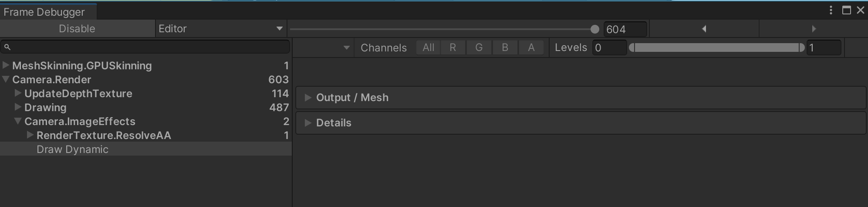Maximize the Frame Debugger window

pos(847,10)
